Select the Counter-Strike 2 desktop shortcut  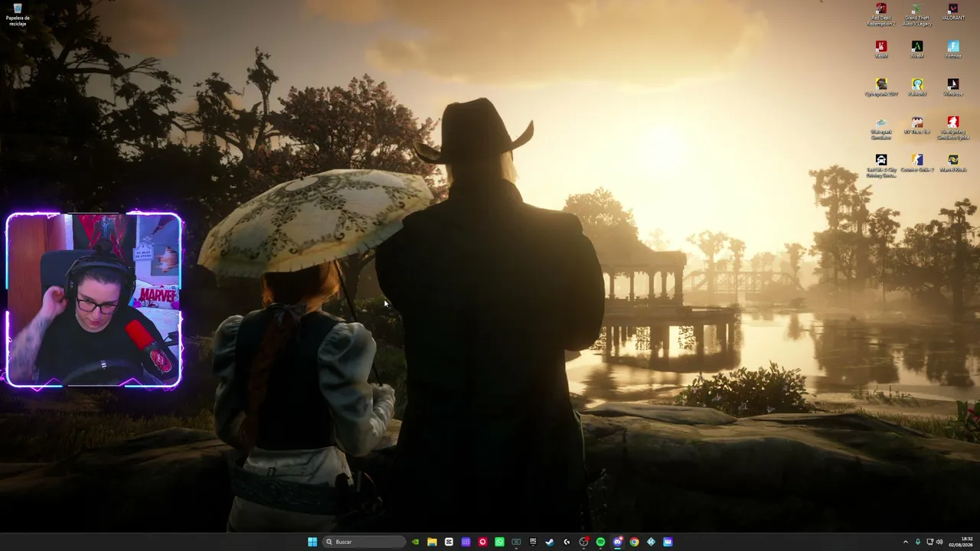[917, 164]
